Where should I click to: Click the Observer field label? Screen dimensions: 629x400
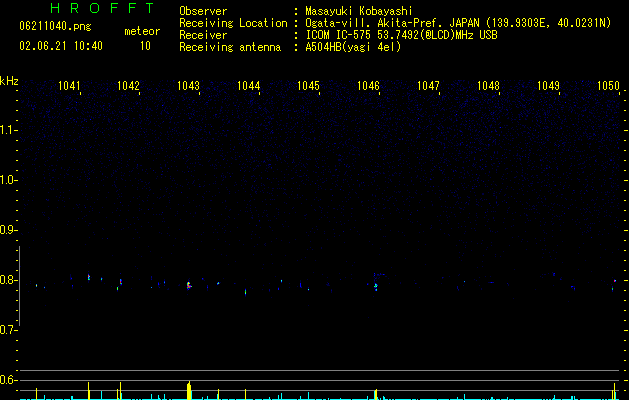[203, 11]
